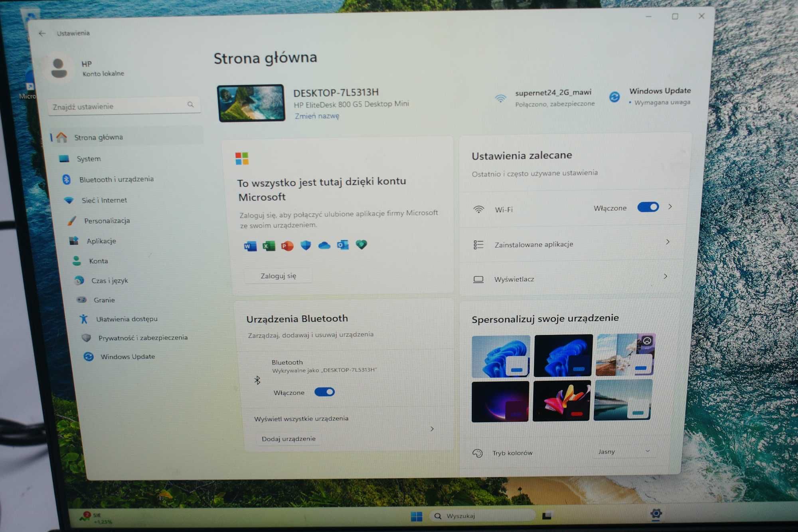Click the Bluetooth symbol in the Bluetooth card
The image size is (798, 532).
tap(257, 380)
